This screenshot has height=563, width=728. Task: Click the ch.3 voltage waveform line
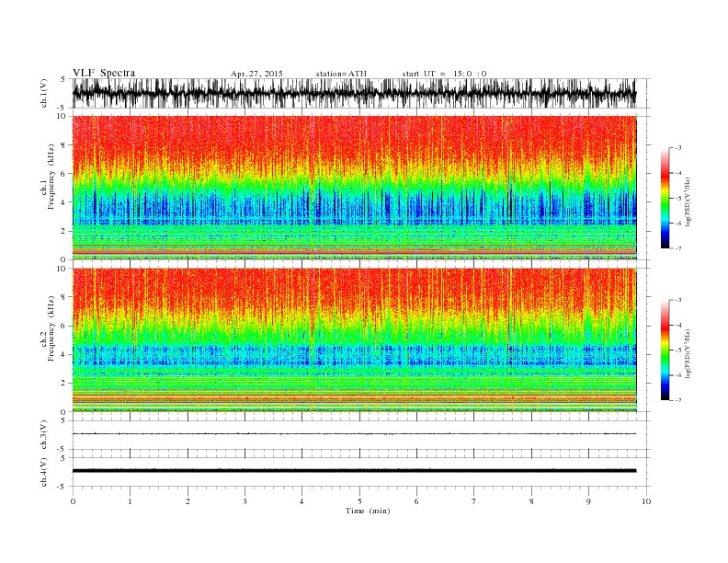pos(354,434)
